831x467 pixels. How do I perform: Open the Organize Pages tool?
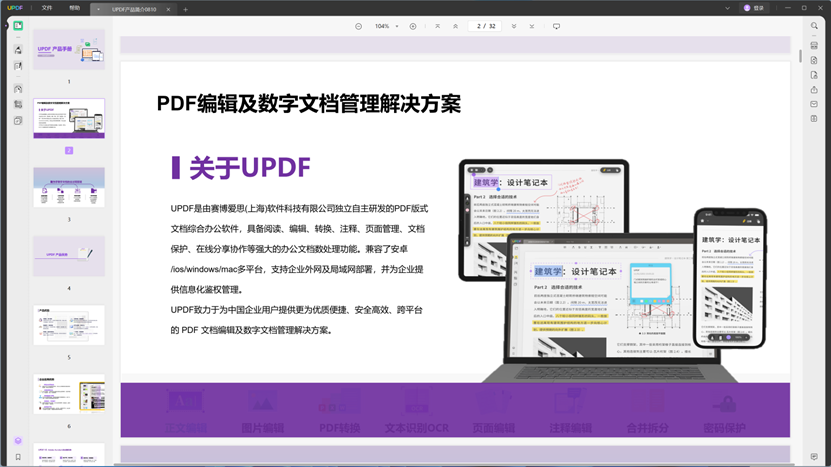click(18, 105)
